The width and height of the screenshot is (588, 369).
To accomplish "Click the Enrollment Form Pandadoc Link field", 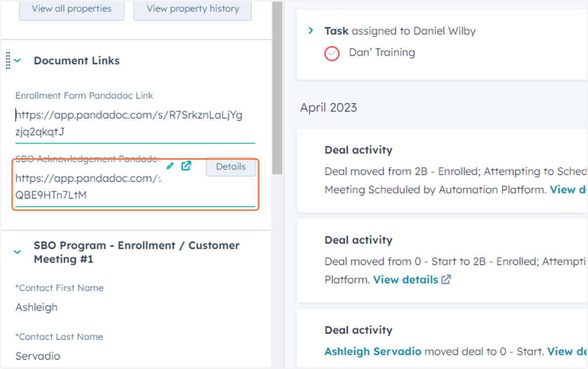I will coord(135,123).
